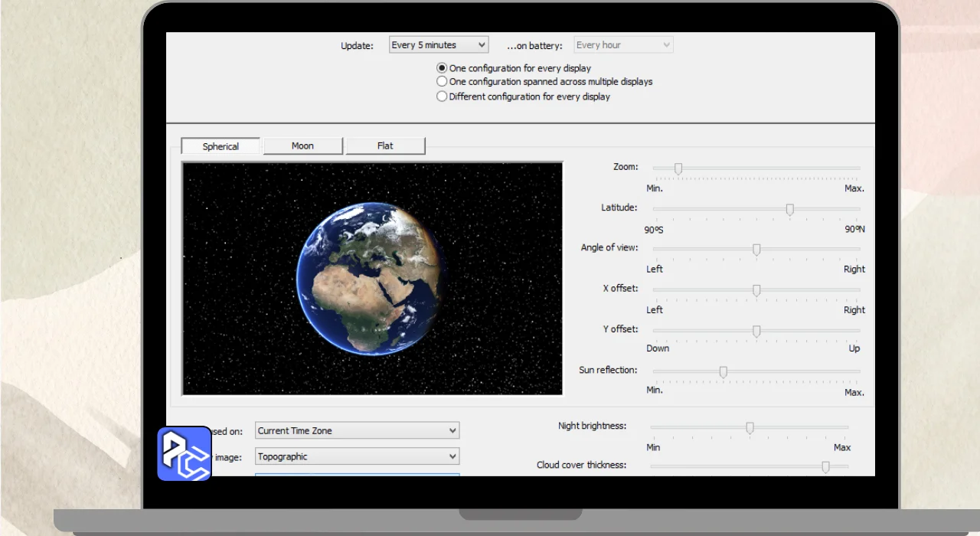
Task: Switch to the Moon tab
Action: pos(302,146)
